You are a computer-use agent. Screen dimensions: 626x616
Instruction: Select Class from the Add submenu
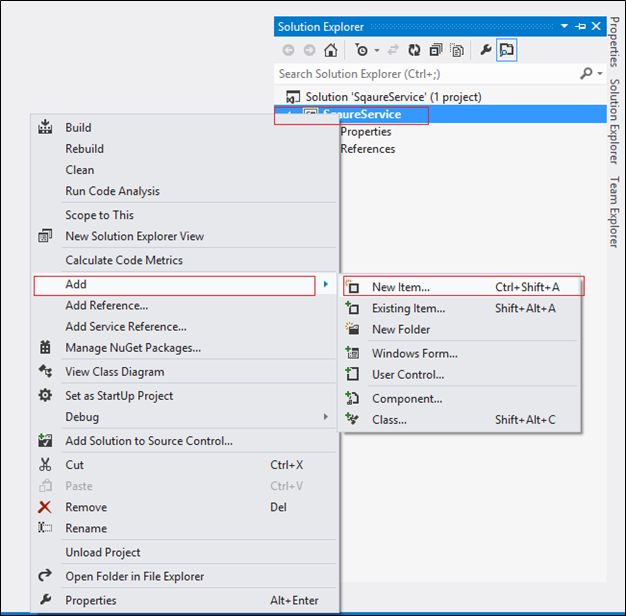coord(389,420)
